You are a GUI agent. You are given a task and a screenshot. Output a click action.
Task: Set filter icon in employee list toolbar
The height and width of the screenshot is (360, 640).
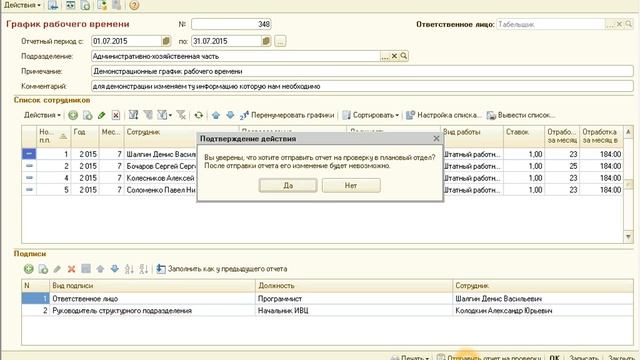point(133,116)
